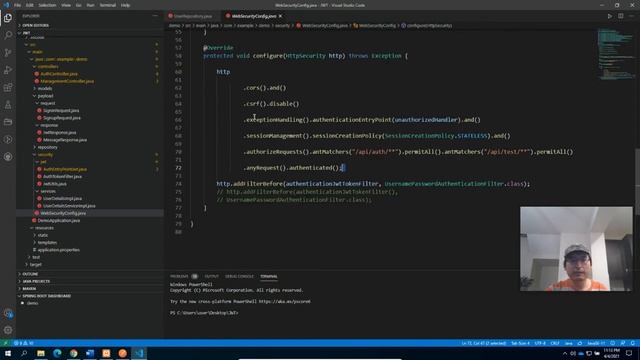The image size is (640, 360).
Task: Click the CRLF line ending status item
Action: click(x=555, y=343)
